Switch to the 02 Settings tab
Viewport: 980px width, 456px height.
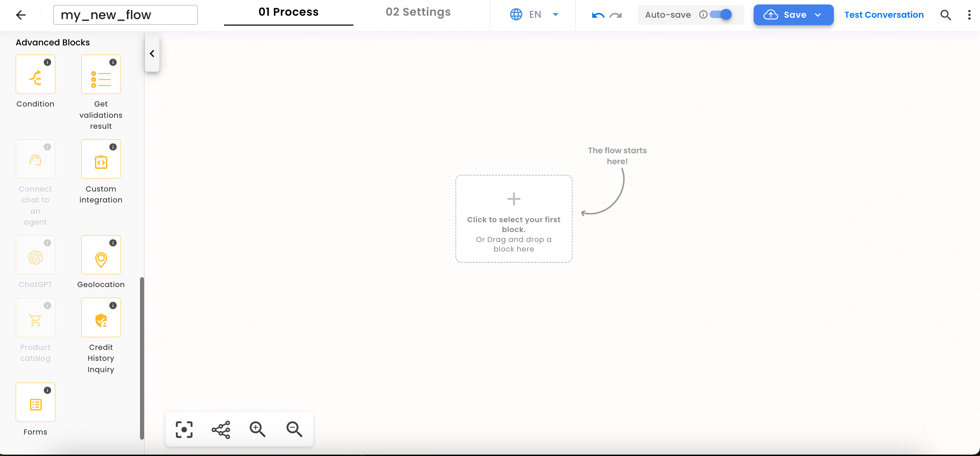pos(418,12)
